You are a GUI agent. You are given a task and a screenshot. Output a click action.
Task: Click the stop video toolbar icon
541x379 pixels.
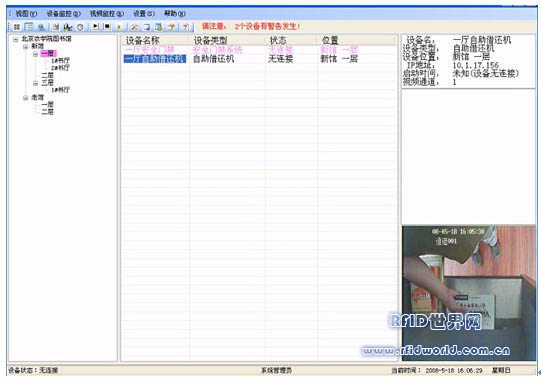107,27
